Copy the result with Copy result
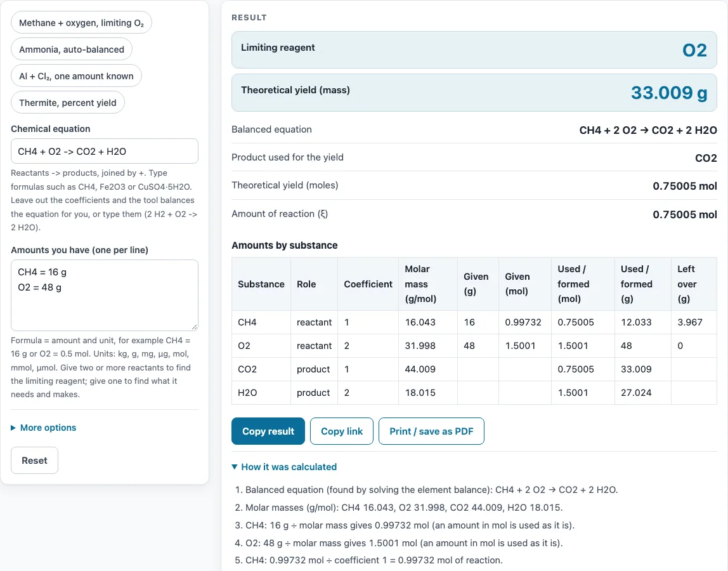 tap(268, 431)
